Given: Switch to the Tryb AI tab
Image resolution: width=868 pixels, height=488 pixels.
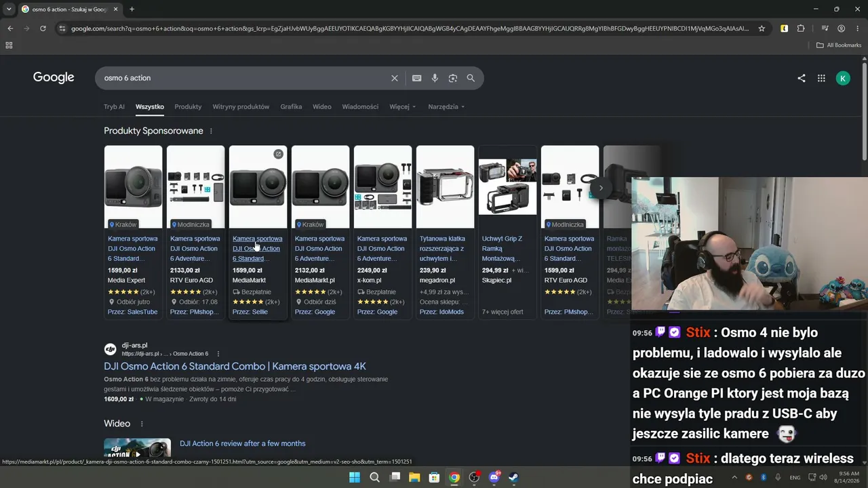Looking at the screenshot, I should pyautogui.click(x=114, y=106).
